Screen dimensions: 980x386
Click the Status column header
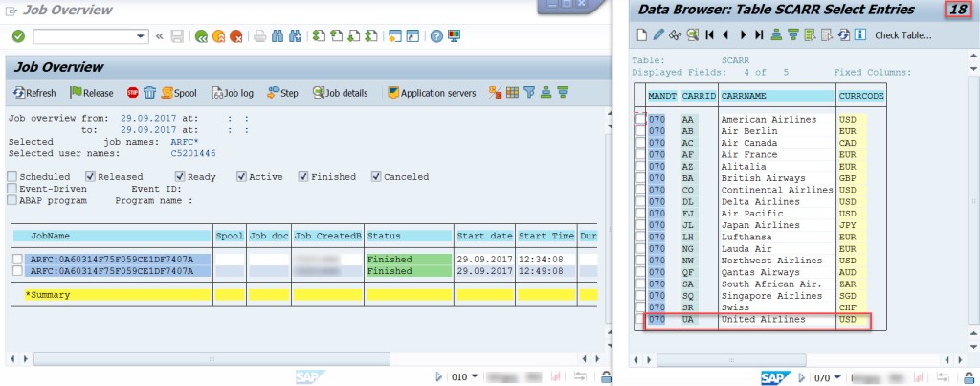[408, 237]
